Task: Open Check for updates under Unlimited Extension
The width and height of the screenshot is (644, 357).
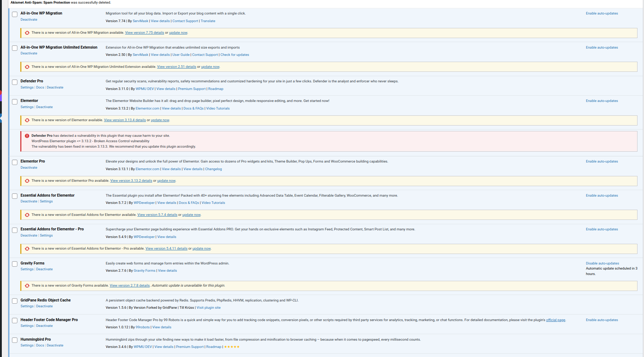Action: click(x=234, y=55)
